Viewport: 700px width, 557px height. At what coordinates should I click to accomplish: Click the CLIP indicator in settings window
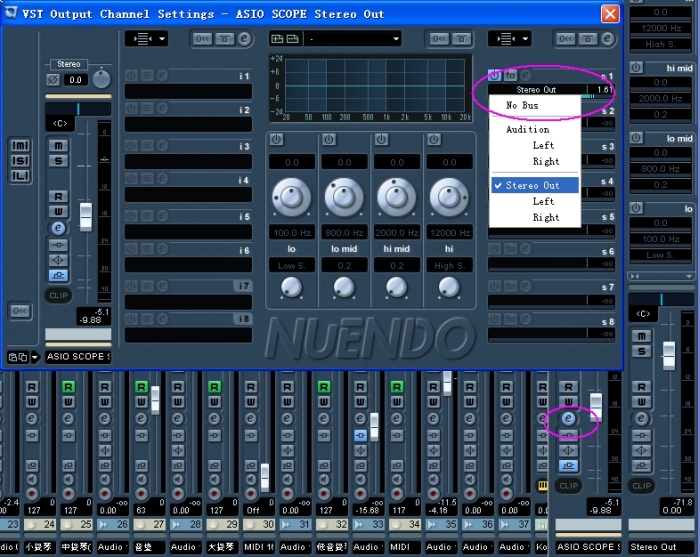click(x=58, y=295)
